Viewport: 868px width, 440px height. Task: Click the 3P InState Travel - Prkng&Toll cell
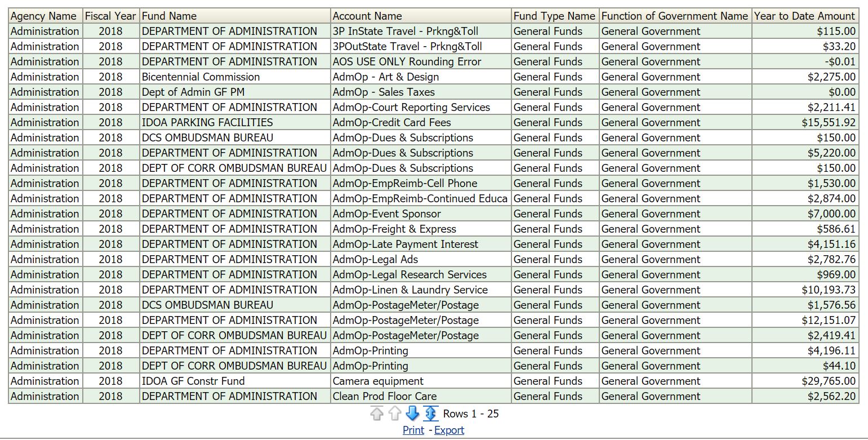coord(421,31)
